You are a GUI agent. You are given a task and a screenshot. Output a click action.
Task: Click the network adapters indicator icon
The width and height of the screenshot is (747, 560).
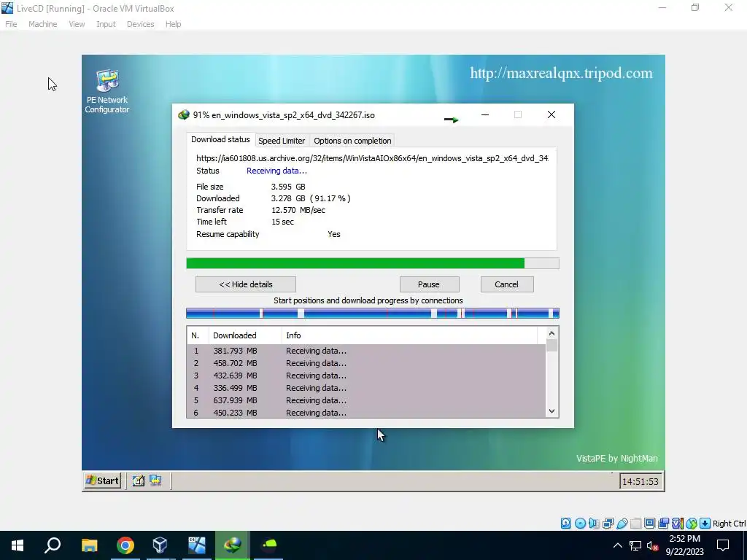pos(608,524)
